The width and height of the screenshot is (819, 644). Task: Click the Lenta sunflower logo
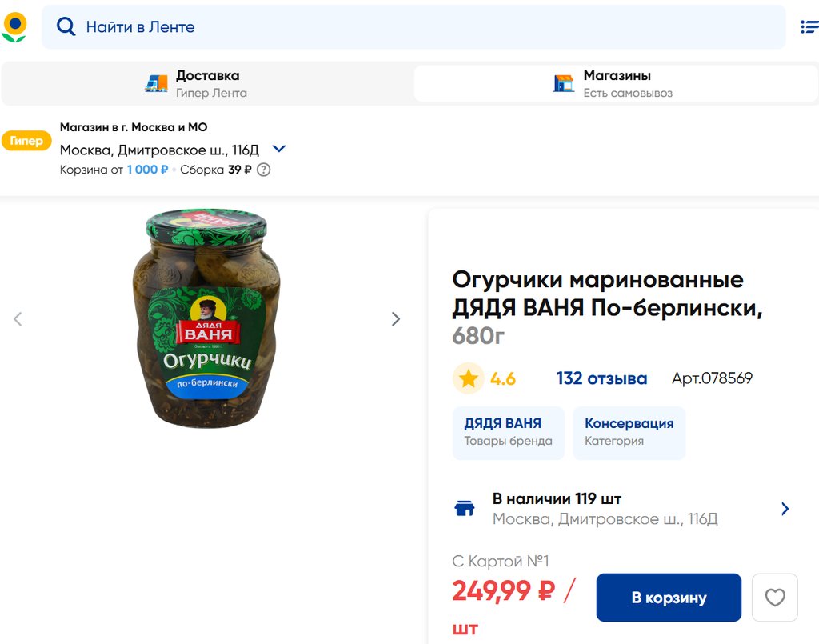tap(14, 27)
